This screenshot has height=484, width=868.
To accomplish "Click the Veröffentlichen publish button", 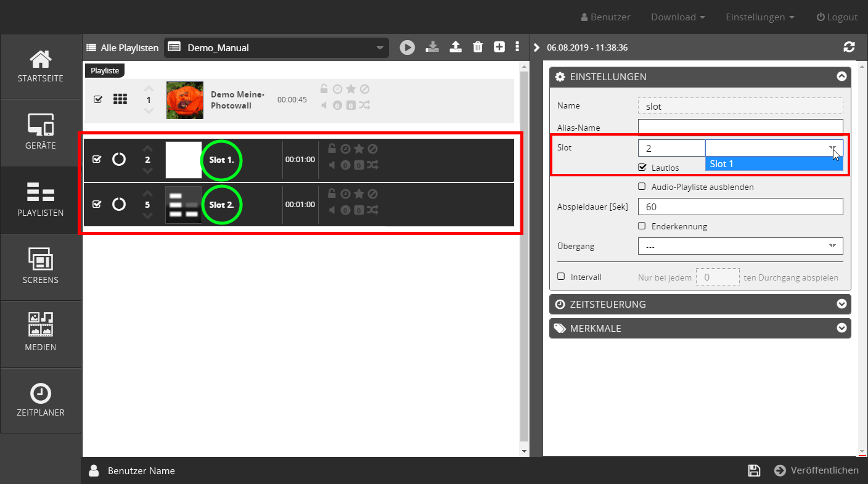I will pos(817,470).
